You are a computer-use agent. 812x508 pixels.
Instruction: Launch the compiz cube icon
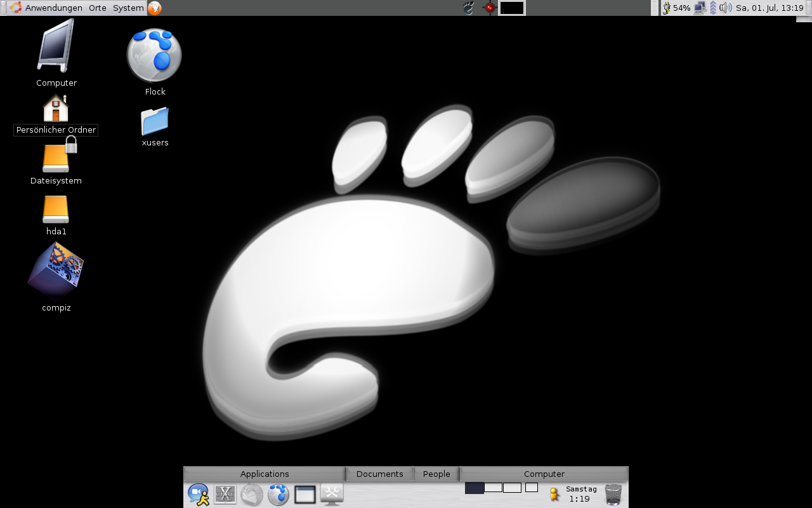click(x=56, y=272)
